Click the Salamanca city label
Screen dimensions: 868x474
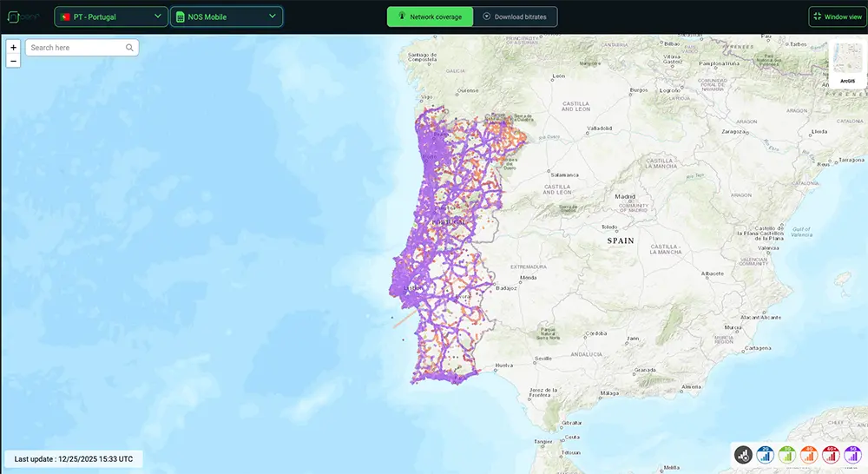pyautogui.click(x=565, y=175)
